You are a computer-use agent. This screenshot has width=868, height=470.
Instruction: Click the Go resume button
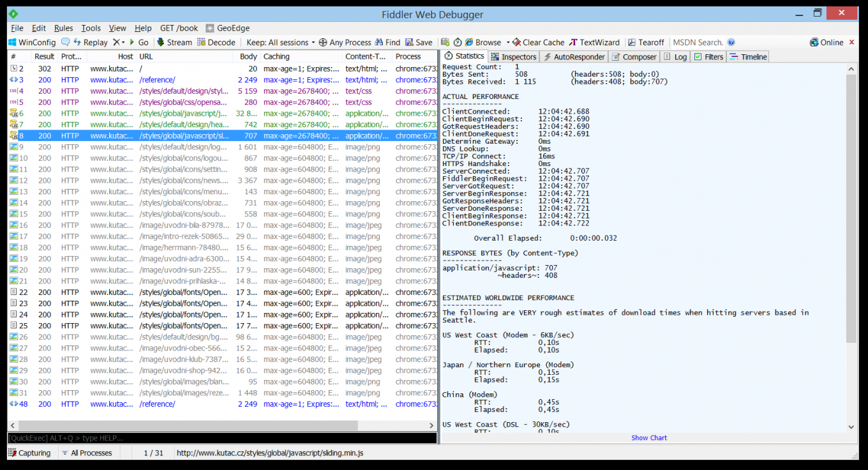pyautogui.click(x=138, y=42)
